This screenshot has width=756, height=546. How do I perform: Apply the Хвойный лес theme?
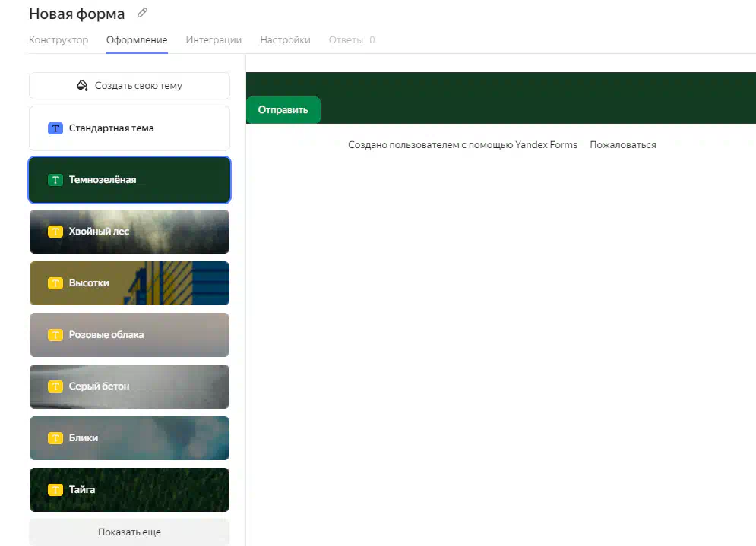[129, 232]
